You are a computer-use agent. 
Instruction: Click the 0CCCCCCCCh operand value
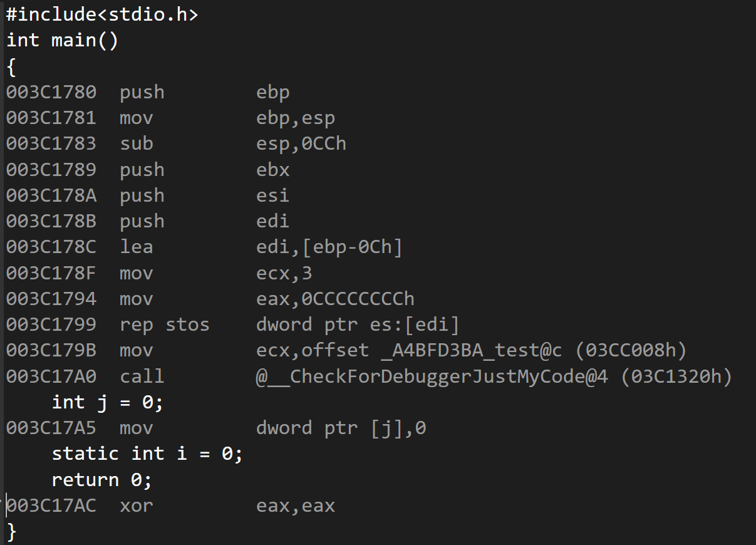358,299
